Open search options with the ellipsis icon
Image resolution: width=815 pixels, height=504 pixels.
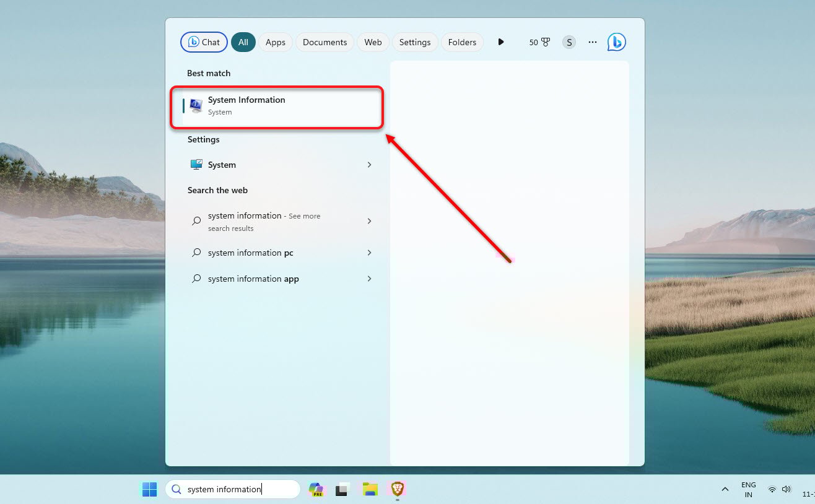click(x=592, y=41)
